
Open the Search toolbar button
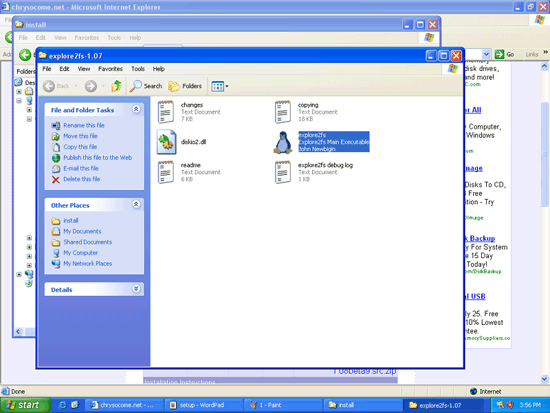pos(146,86)
